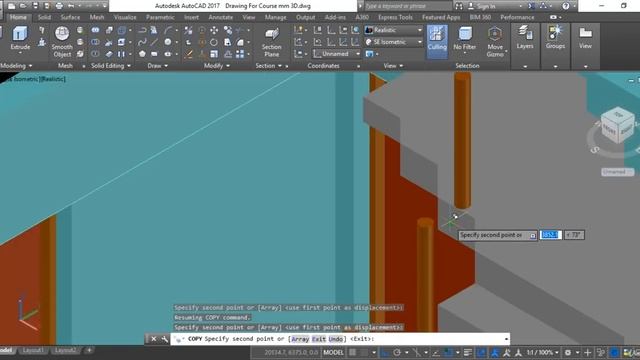
Task: Click the Open file icon
Action: [x=23, y=6]
